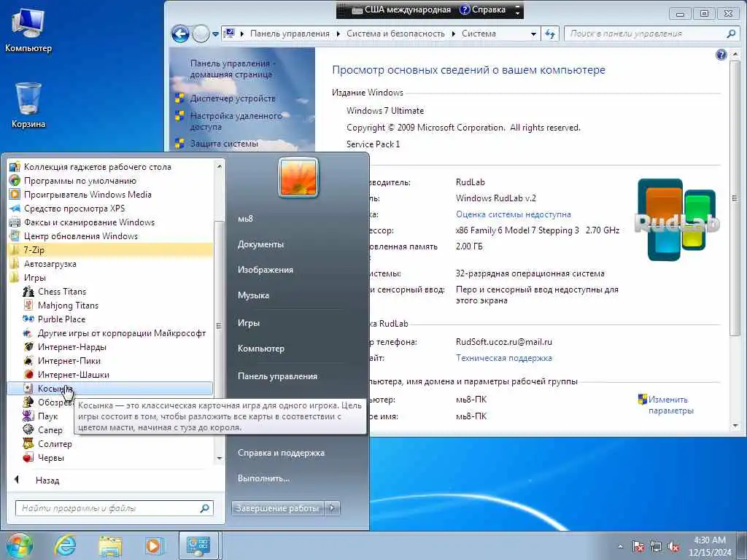Launch Червы hearts game
The width and height of the screenshot is (747, 560).
coord(51,458)
